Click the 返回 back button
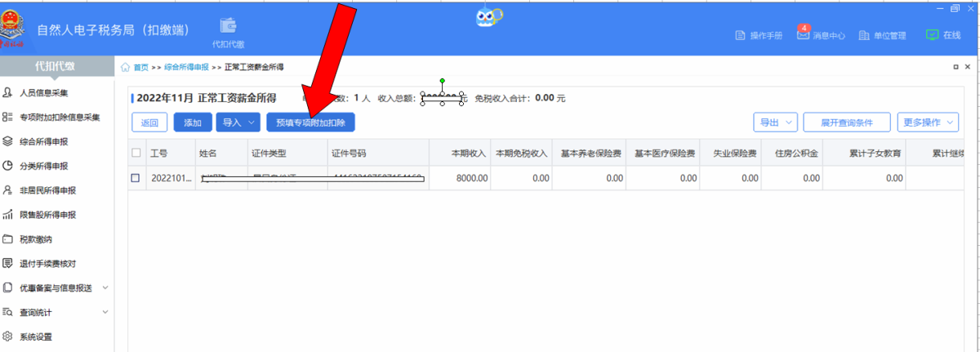Image resolution: width=980 pixels, height=352 pixels. (149, 123)
